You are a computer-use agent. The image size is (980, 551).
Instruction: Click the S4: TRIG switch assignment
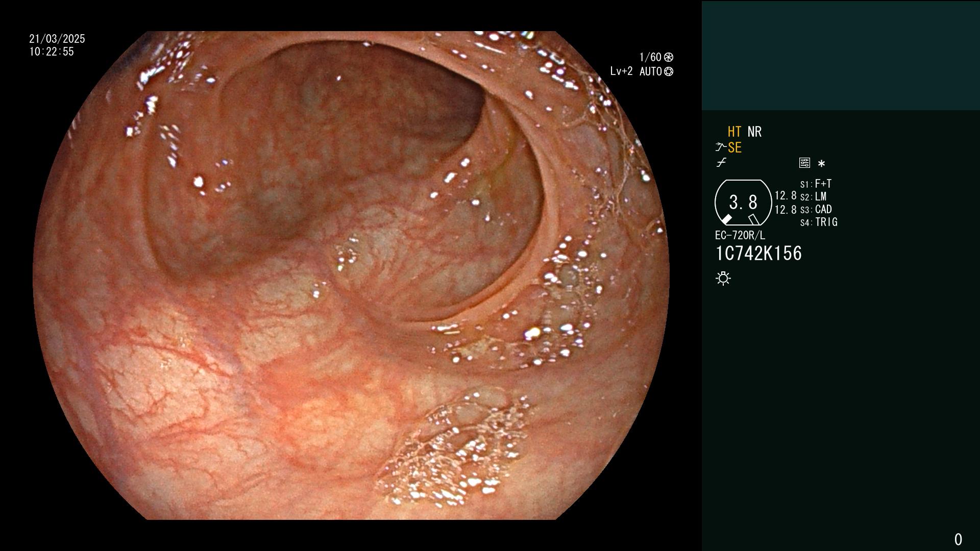(x=819, y=222)
